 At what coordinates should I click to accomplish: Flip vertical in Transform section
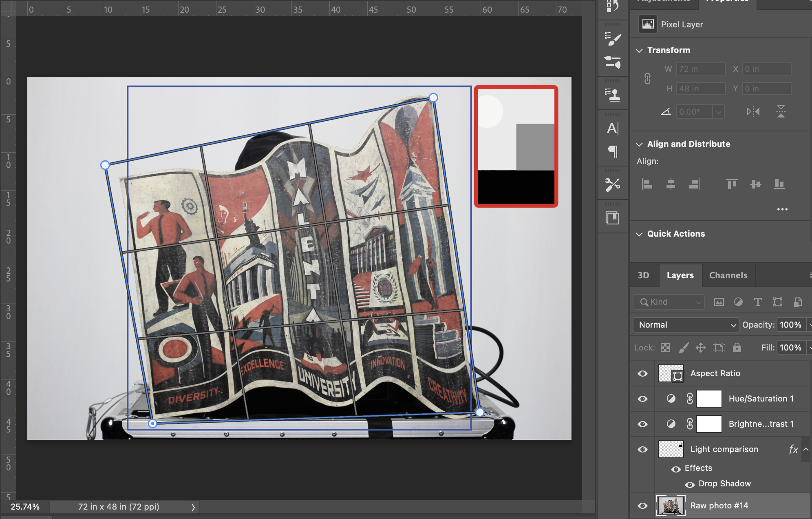tap(781, 111)
